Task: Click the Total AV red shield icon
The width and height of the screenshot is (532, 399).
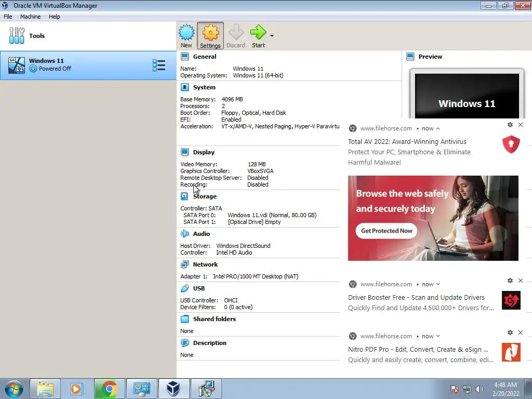Action: pyautogui.click(x=511, y=144)
